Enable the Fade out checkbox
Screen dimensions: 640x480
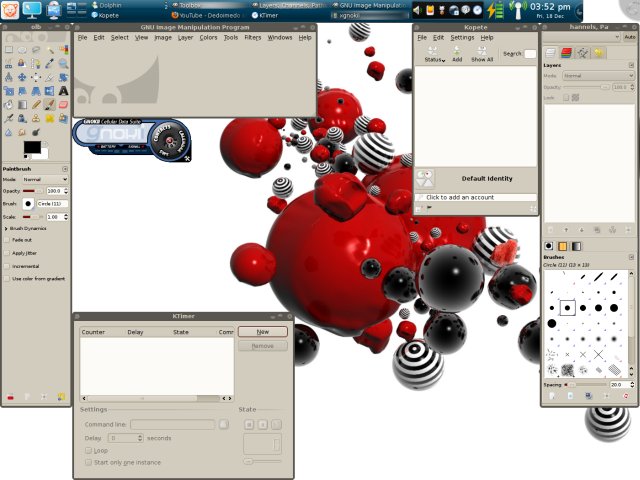click(x=7, y=240)
